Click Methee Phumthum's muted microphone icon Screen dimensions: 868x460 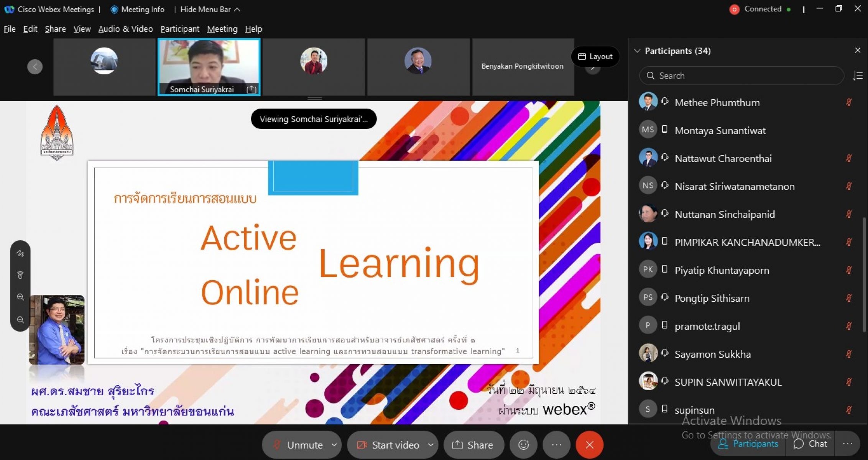[x=848, y=102]
